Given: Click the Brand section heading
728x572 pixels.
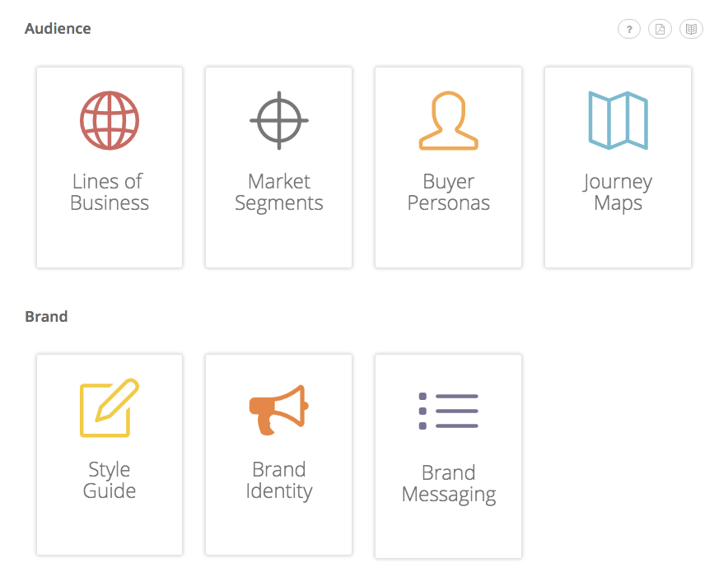Looking at the screenshot, I should [x=46, y=317].
